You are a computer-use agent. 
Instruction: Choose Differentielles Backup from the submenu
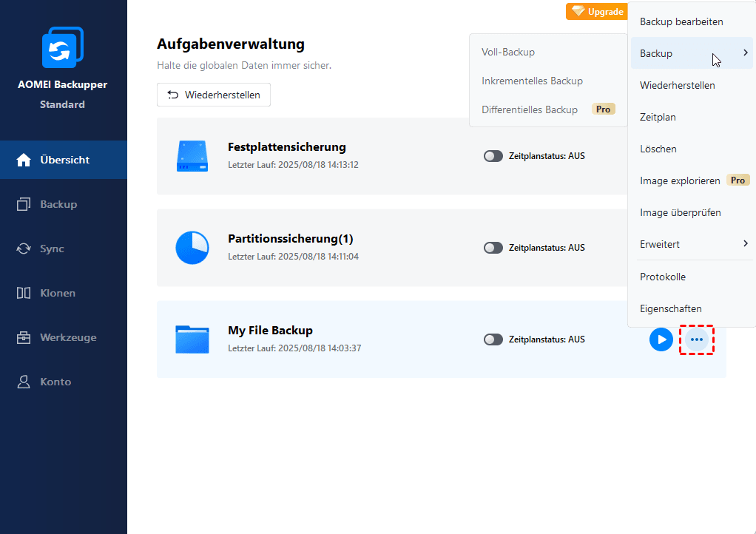(x=549, y=109)
